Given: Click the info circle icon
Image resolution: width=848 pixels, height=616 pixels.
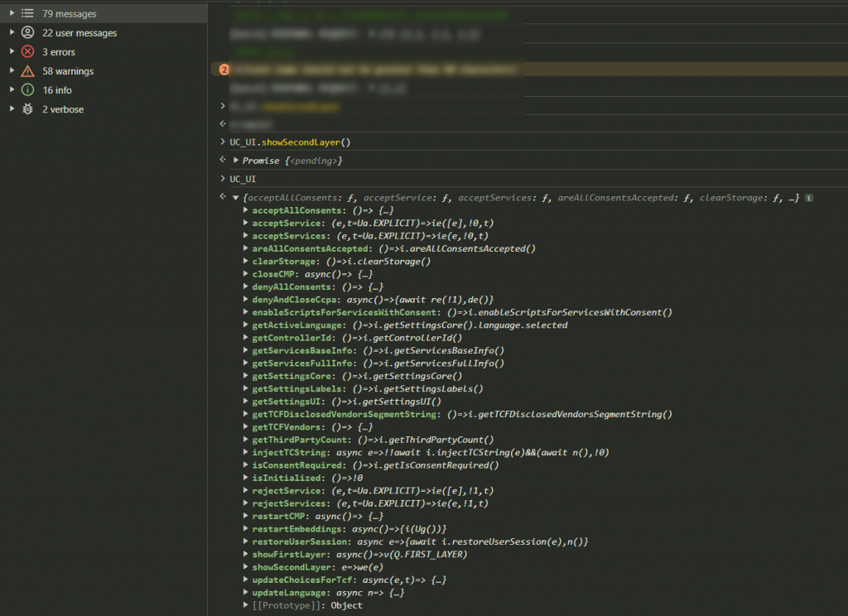Looking at the screenshot, I should [x=27, y=90].
